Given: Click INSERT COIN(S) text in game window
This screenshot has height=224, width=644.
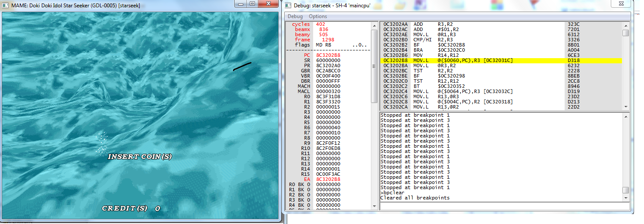Looking at the screenshot, I should pos(140,157).
